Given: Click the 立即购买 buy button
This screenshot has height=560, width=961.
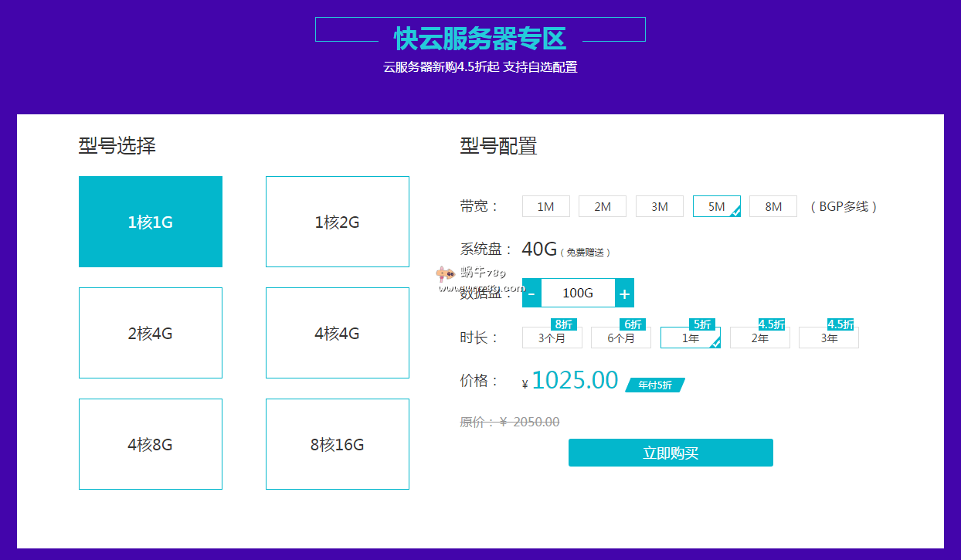Looking at the screenshot, I should coord(671,453).
